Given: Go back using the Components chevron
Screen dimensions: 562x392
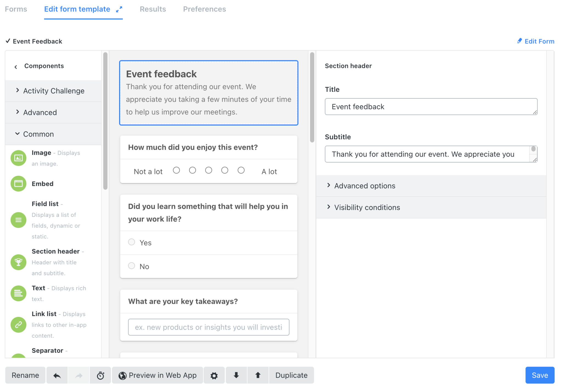Looking at the screenshot, I should [16, 67].
